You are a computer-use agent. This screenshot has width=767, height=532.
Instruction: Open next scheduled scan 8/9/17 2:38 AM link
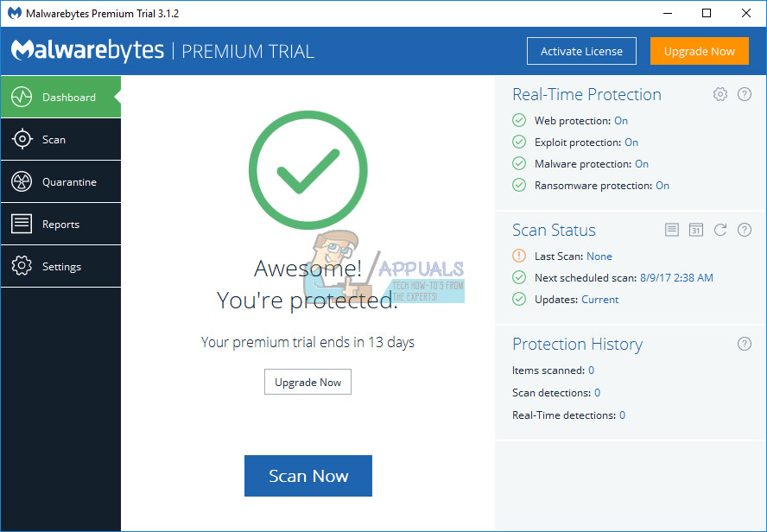(676, 278)
